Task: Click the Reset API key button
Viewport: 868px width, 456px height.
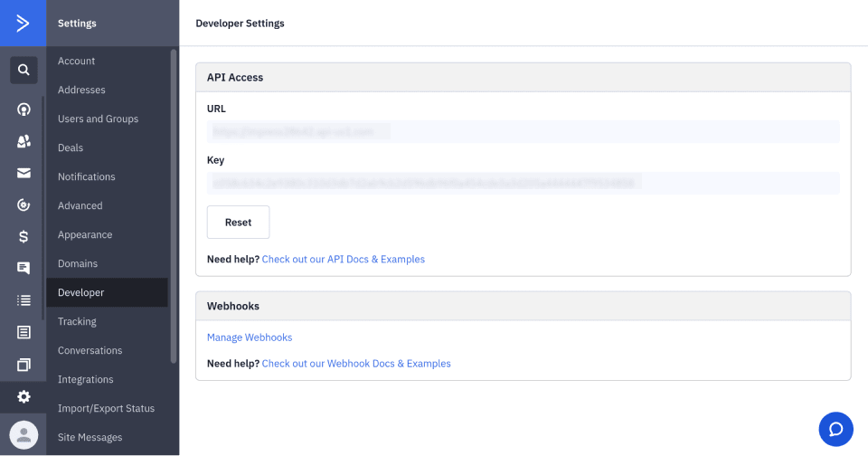Action: click(238, 223)
